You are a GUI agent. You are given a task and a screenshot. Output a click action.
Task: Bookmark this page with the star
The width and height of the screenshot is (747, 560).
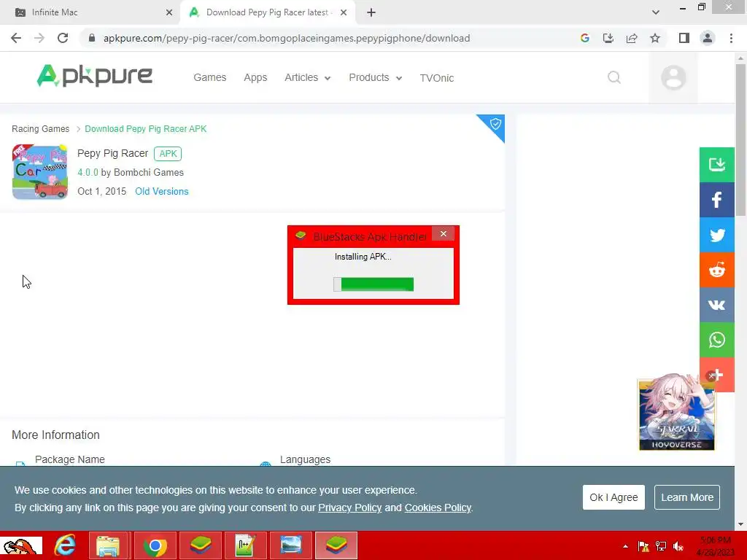pos(655,38)
